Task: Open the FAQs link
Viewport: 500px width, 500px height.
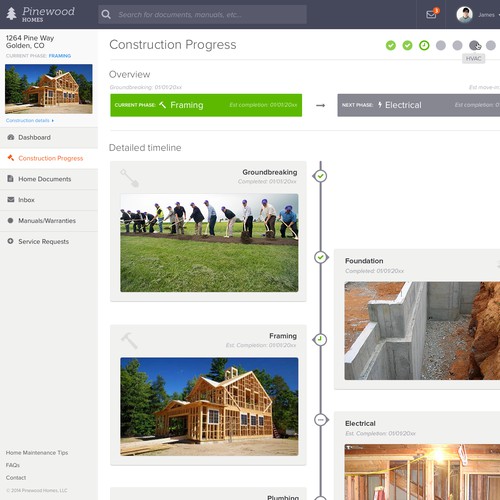Action: tap(13, 465)
